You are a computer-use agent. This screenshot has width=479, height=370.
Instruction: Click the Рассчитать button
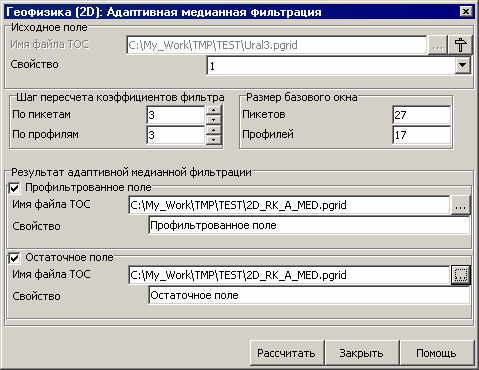[x=287, y=353]
